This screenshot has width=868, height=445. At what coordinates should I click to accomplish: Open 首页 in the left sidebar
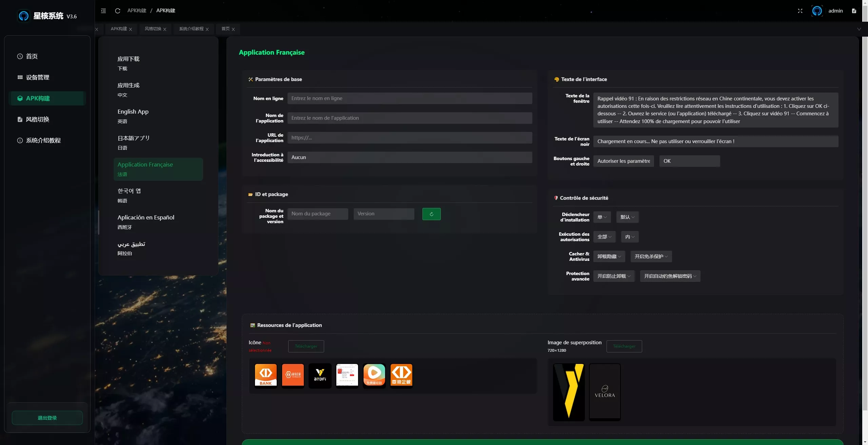[x=47, y=56]
